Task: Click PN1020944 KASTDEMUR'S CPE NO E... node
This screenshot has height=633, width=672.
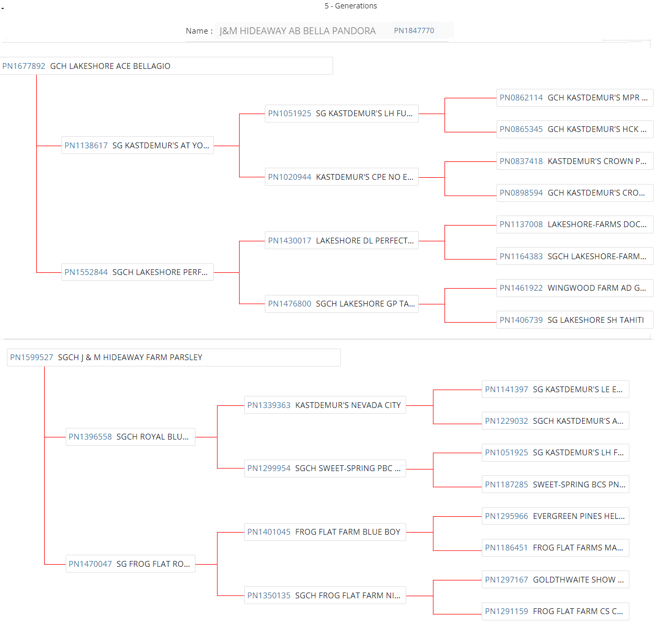Action: coord(341,177)
